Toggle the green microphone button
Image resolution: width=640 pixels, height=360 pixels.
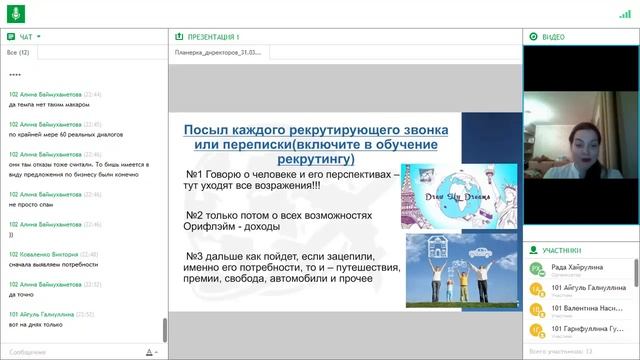point(16,13)
